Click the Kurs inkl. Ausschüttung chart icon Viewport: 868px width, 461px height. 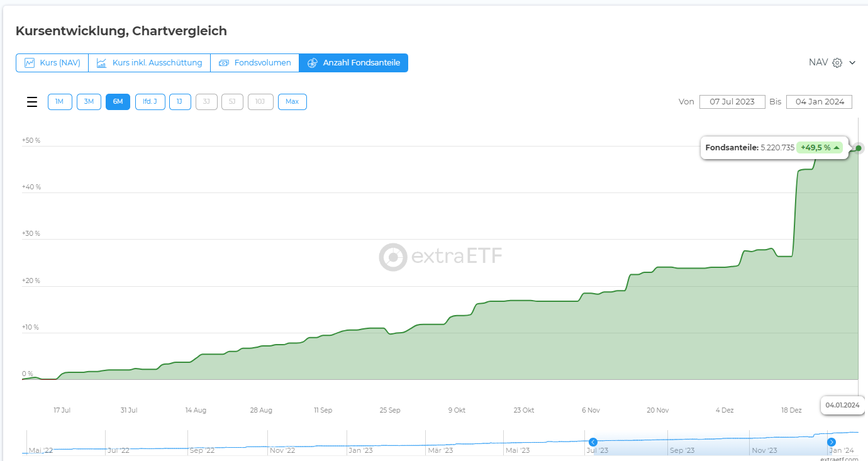pyautogui.click(x=102, y=63)
